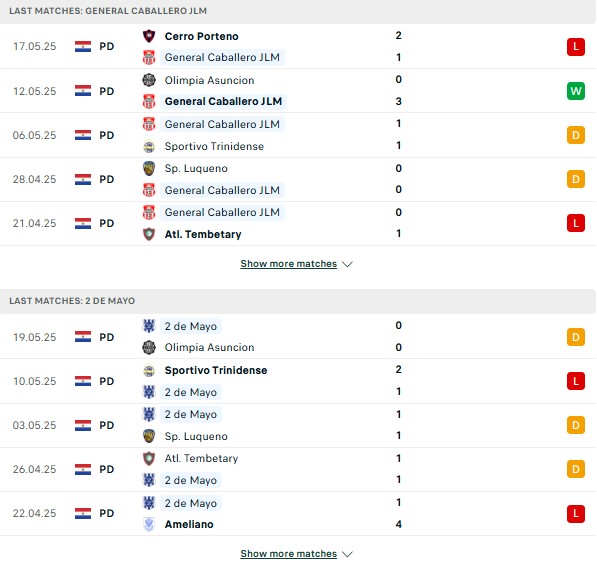Viewport: 597px width, 566px height.
Task: Open Show more matches link under General Caballero
Action: click(x=289, y=264)
